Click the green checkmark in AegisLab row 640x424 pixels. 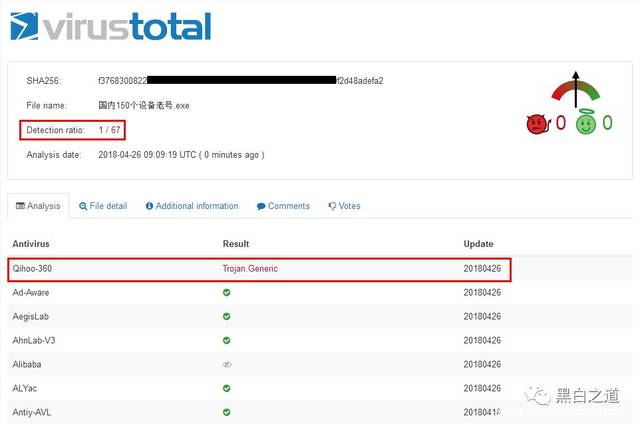tap(227, 317)
